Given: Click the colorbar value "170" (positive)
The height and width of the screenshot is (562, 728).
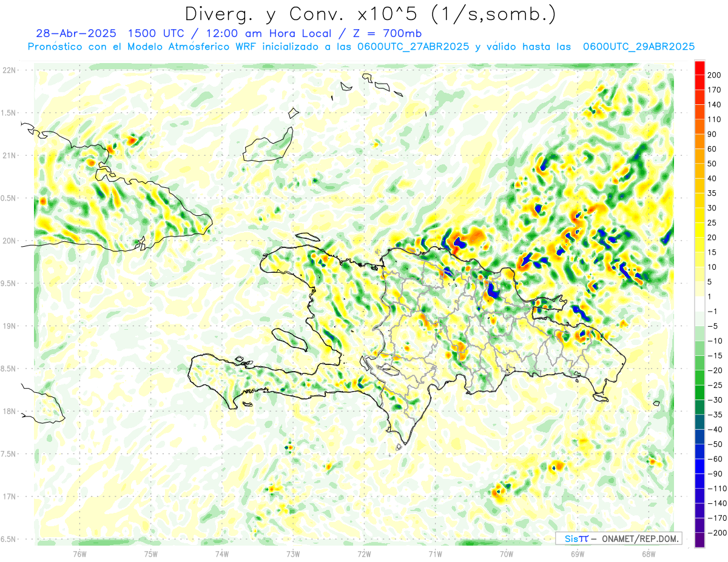Looking at the screenshot, I should (x=715, y=90).
